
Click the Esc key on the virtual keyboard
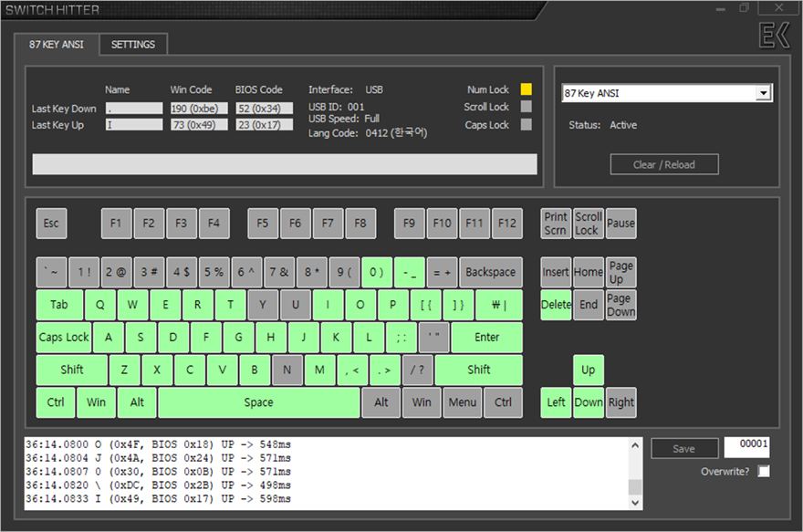click(51, 224)
